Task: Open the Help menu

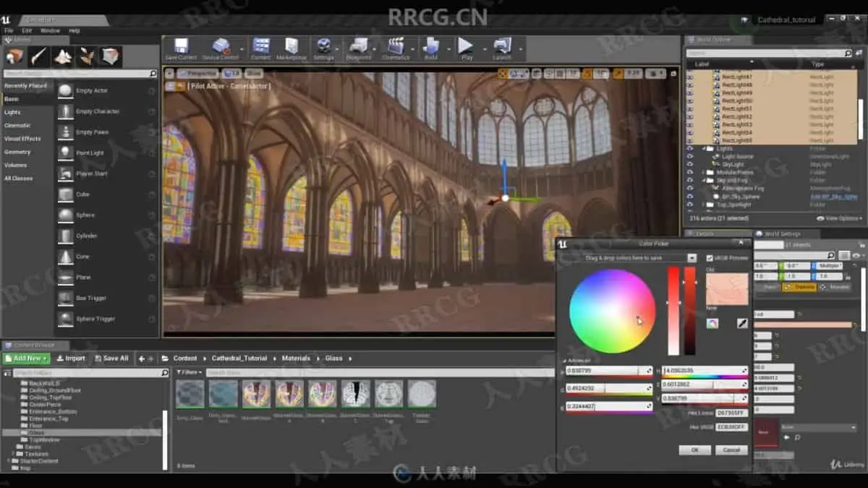Action: pyautogui.click(x=74, y=31)
